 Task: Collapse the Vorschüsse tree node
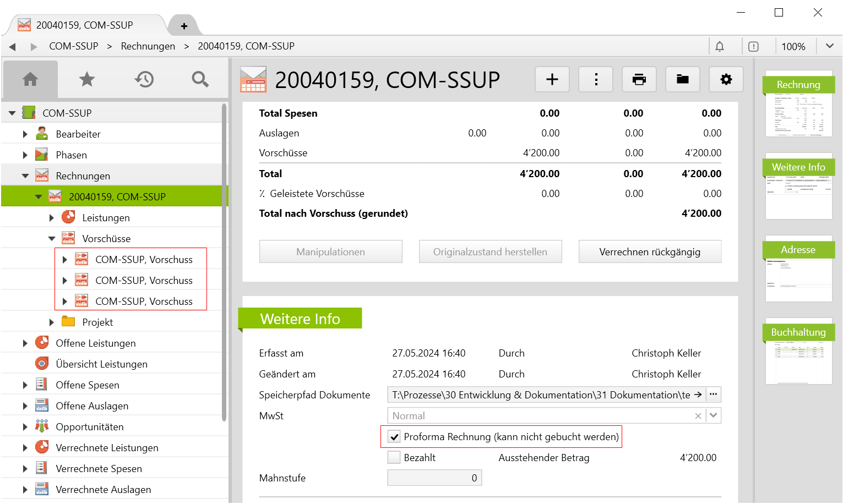[51, 239]
